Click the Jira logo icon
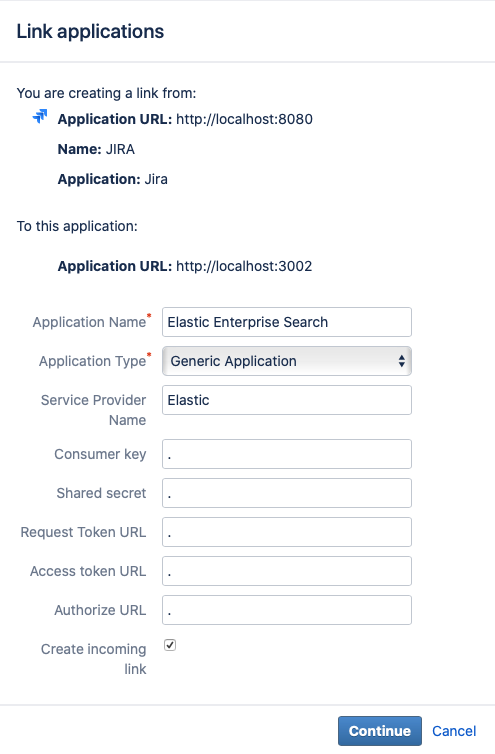Viewport: 495px width, 754px height. click(40, 116)
